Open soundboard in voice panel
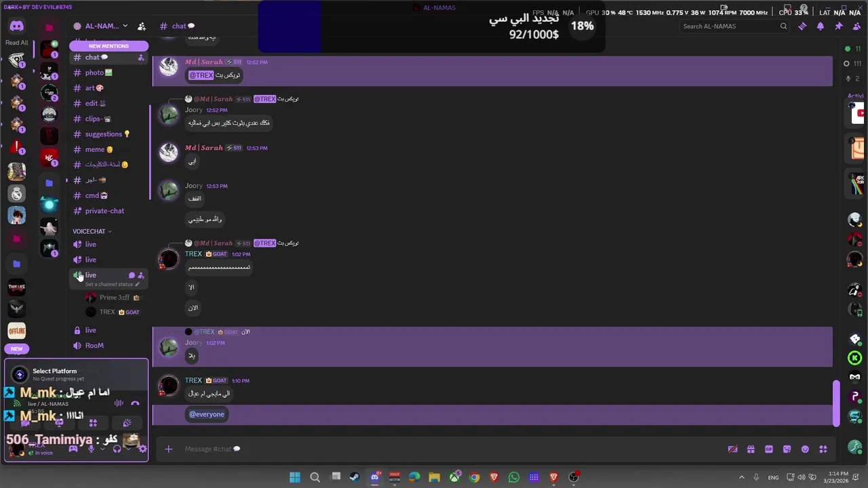Image resolution: width=868 pixels, height=488 pixels. tap(127, 423)
